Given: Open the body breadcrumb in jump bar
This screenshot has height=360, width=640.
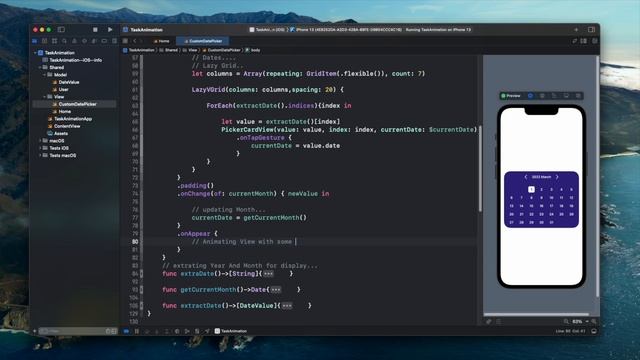Looking at the screenshot, I should pyautogui.click(x=253, y=50).
